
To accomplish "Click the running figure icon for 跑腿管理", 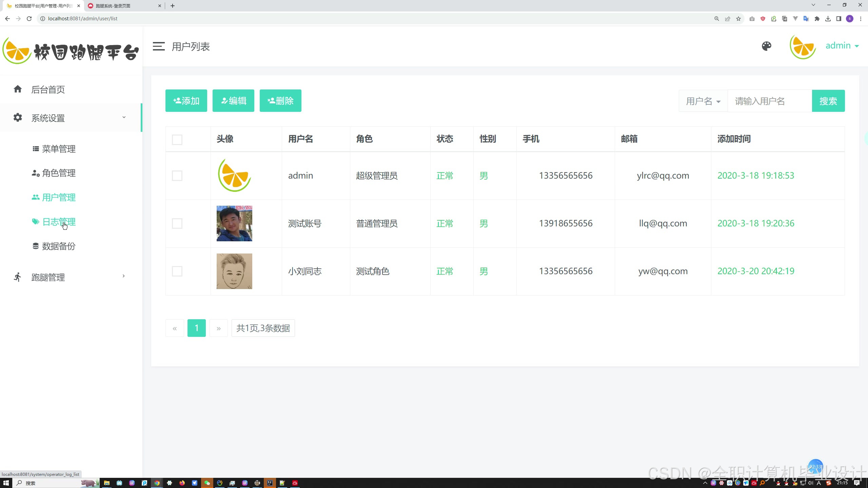I will point(18,277).
